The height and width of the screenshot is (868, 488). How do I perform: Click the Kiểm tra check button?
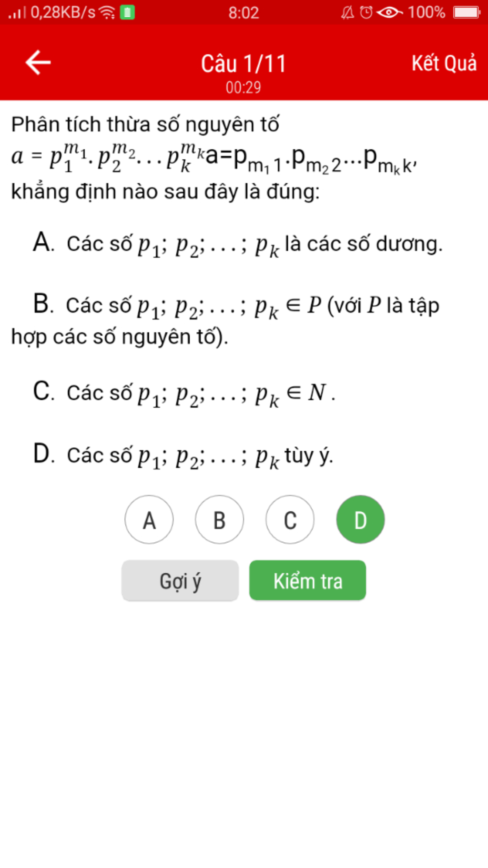pos(307,580)
